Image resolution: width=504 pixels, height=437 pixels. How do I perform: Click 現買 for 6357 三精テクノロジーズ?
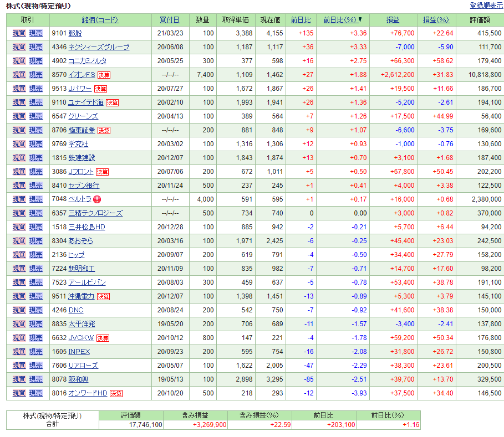click(19, 213)
